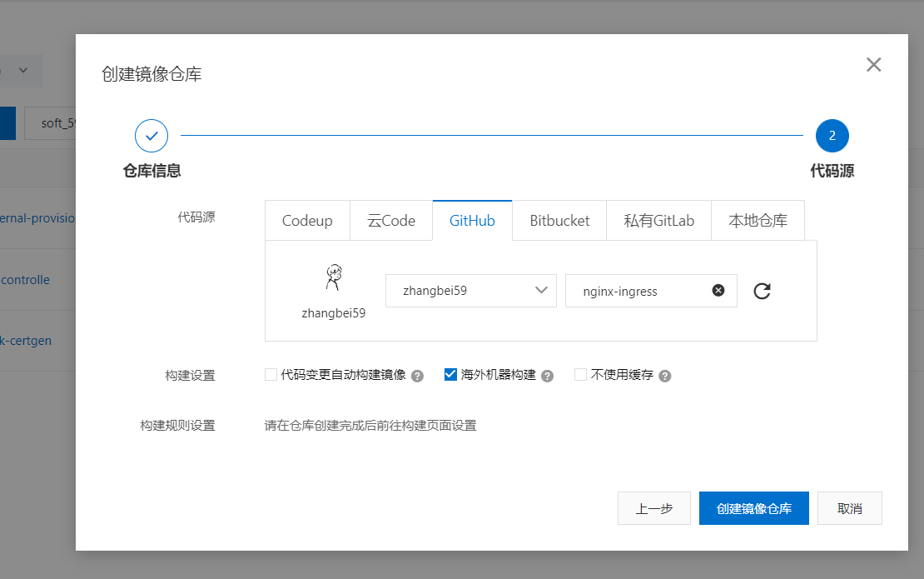This screenshot has width=924, height=579.
Task: Click help icon next to 不使用缓存
Action: pyautogui.click(x=664, y=376)
